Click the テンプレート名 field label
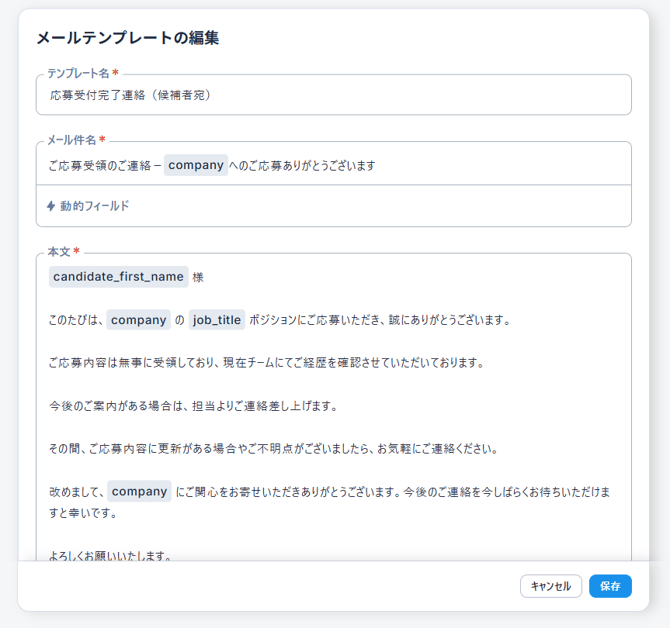 [78, 73]
